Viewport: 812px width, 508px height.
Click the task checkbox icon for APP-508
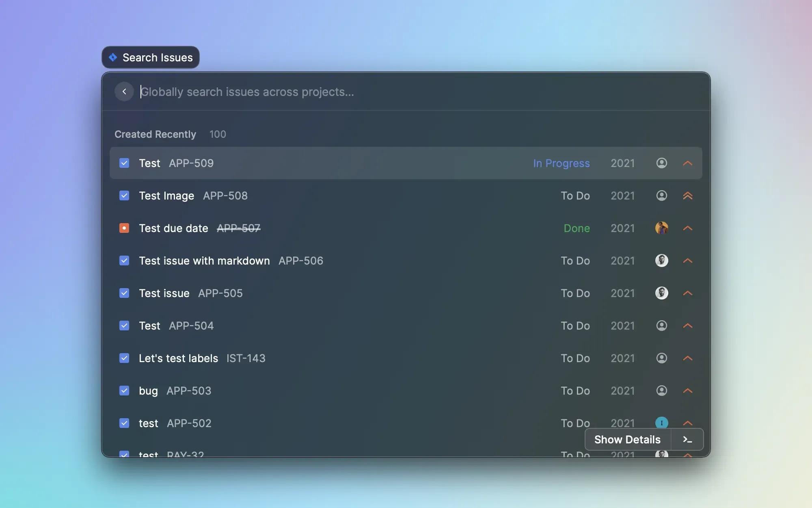[x=124, y=195]
